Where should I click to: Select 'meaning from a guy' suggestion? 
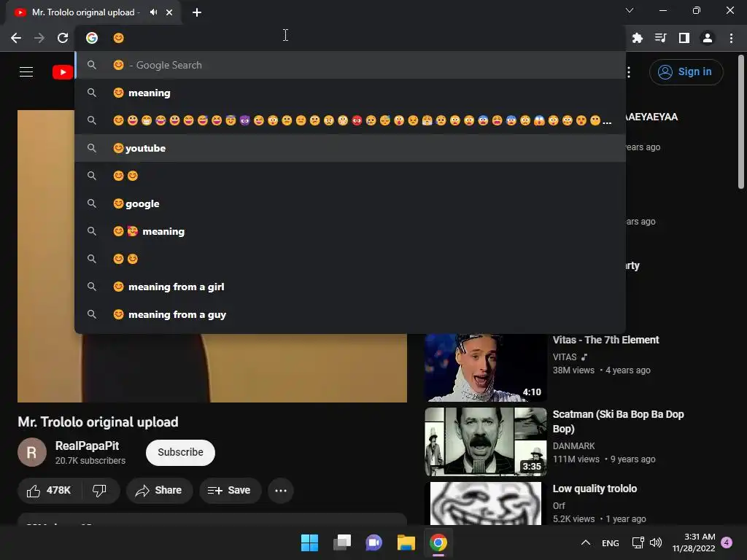350,314
